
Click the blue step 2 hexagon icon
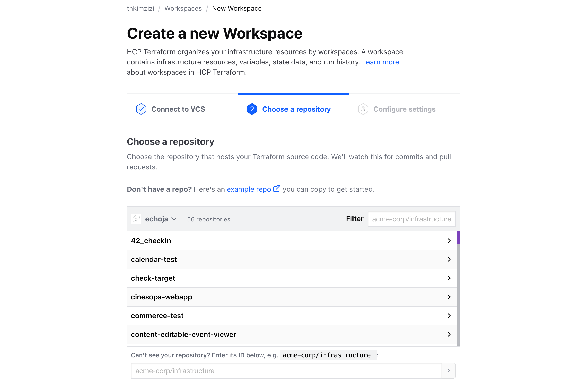tap(252, 109)
